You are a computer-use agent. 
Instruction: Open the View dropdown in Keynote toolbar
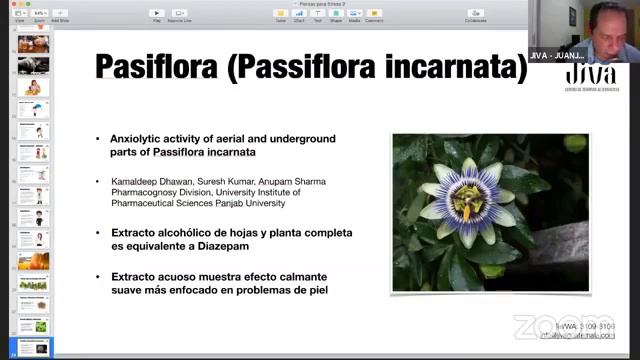19,13
